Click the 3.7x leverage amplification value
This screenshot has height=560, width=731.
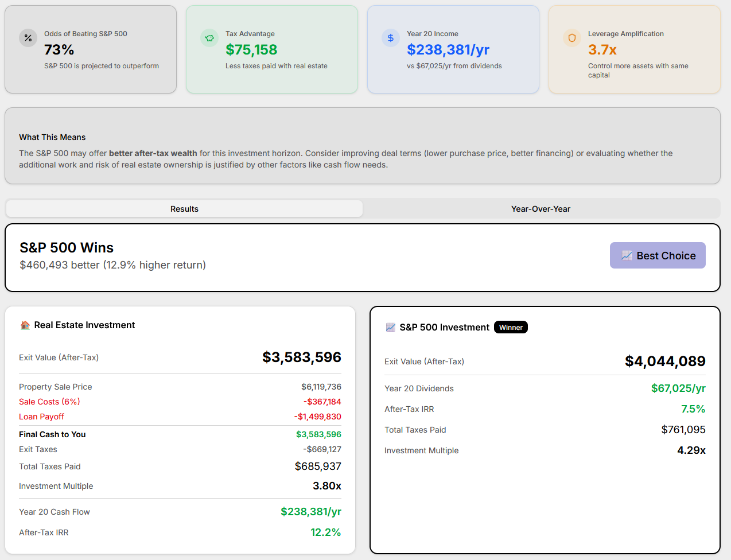point(602,50)
